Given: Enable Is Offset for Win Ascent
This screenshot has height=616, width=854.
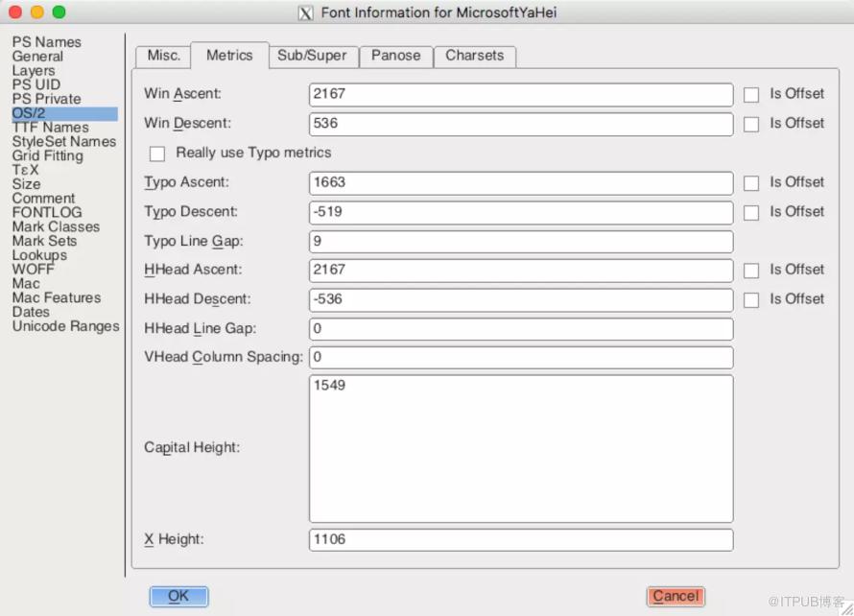Looking at the screenshot, I should pos(751,95).
